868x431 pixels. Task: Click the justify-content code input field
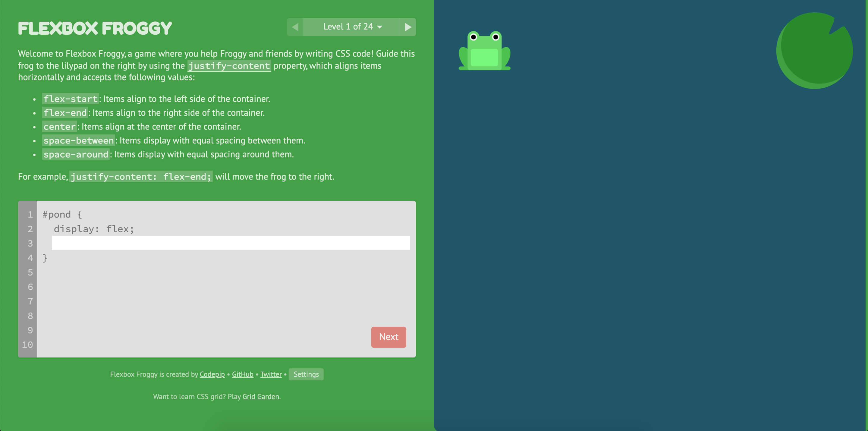click(x=230, y=243)
